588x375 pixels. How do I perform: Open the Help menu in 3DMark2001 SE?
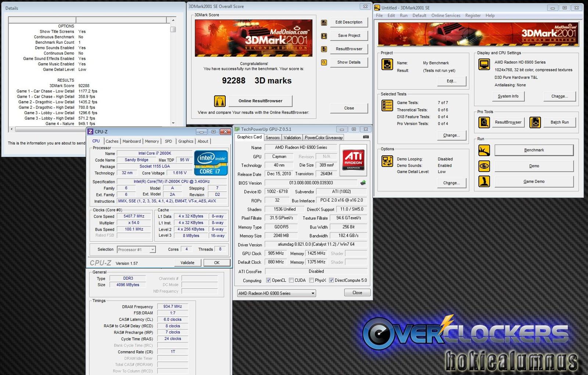(490, 16)
